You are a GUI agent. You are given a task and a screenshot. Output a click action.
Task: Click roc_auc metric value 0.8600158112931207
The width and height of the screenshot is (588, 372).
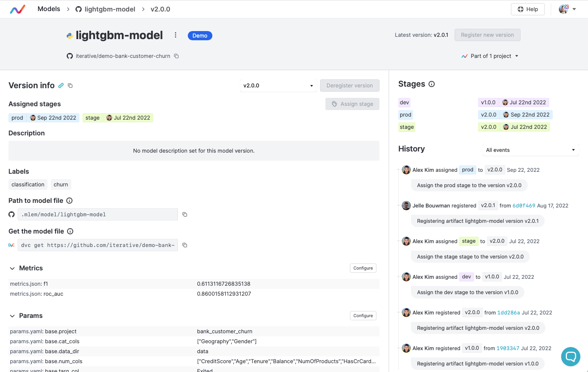click(224, 294)
